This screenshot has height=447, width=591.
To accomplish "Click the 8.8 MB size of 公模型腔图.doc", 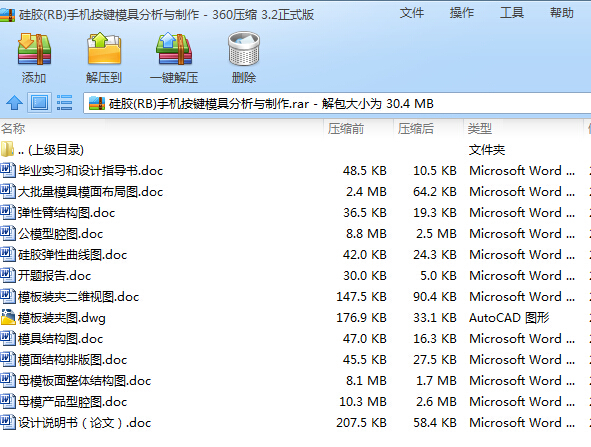I will [366, 234].
